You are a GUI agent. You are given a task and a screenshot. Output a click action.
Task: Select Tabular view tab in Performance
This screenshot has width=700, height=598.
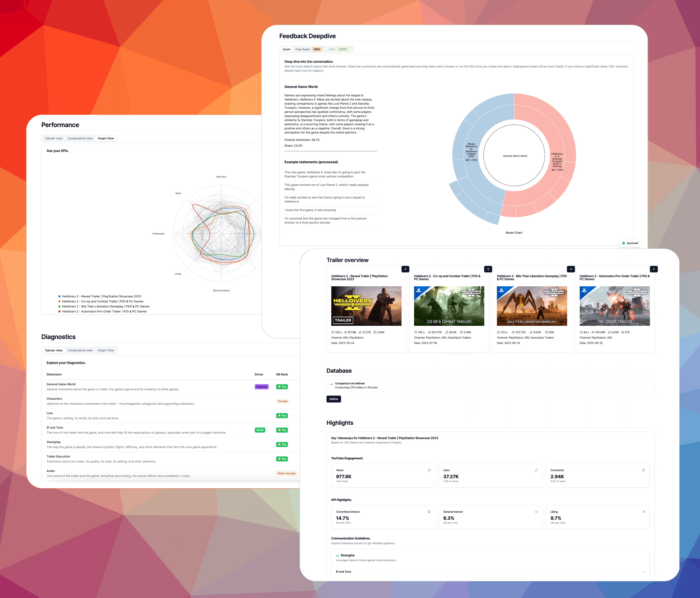pyautogui.click(x=53, y=139)
